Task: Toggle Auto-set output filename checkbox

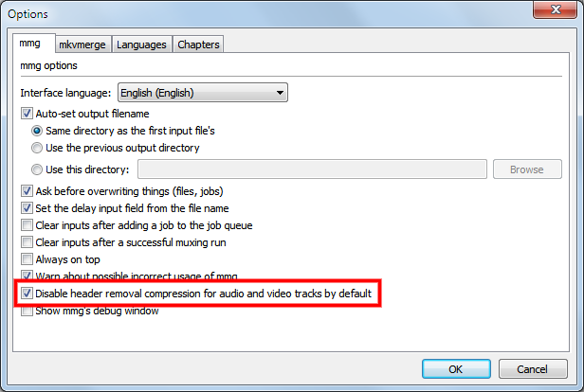Action: 27,114
